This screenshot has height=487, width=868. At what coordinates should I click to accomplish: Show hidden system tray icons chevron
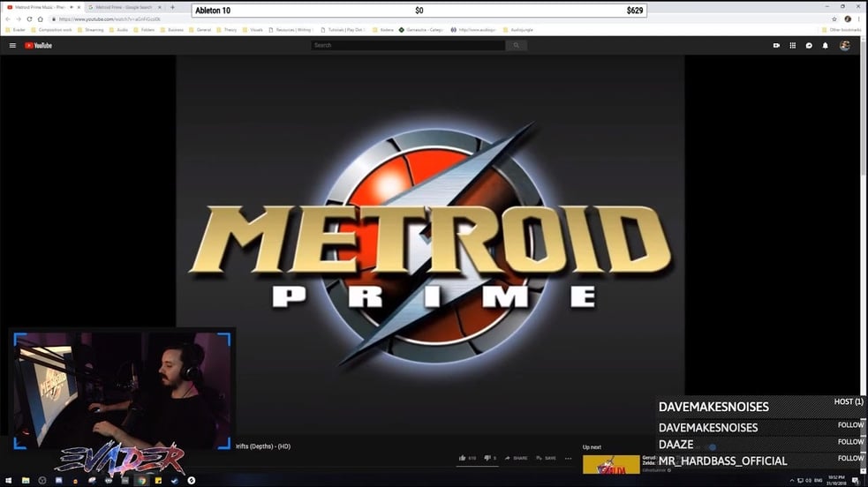coord(791,480)
